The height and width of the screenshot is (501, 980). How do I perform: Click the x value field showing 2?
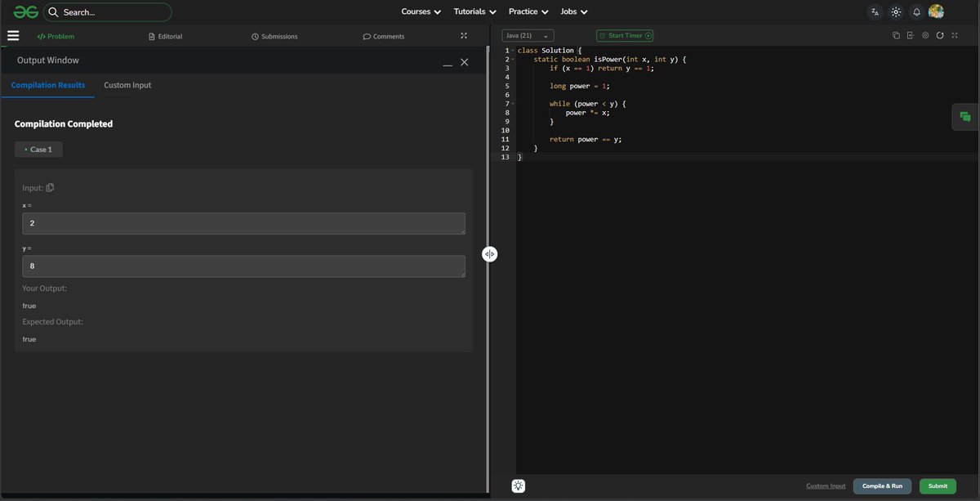[x=244, y=224]
